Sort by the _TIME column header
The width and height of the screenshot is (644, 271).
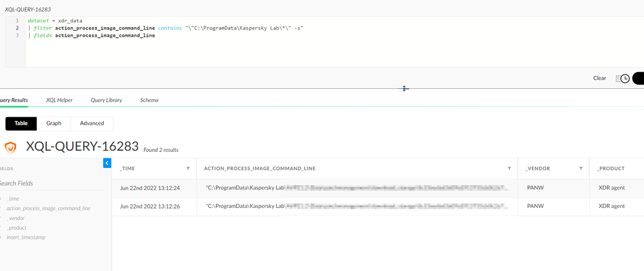[128, 169]
